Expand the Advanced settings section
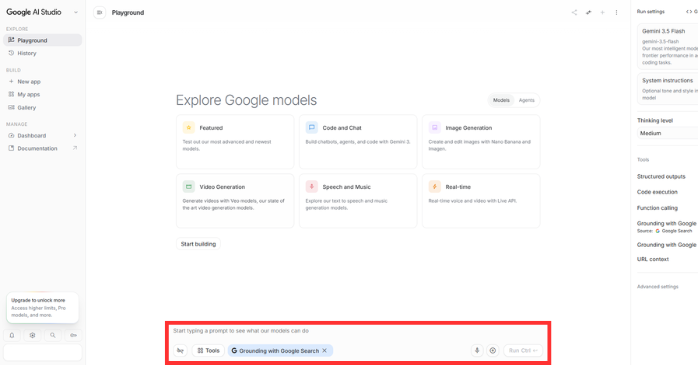 pos(657,287)
